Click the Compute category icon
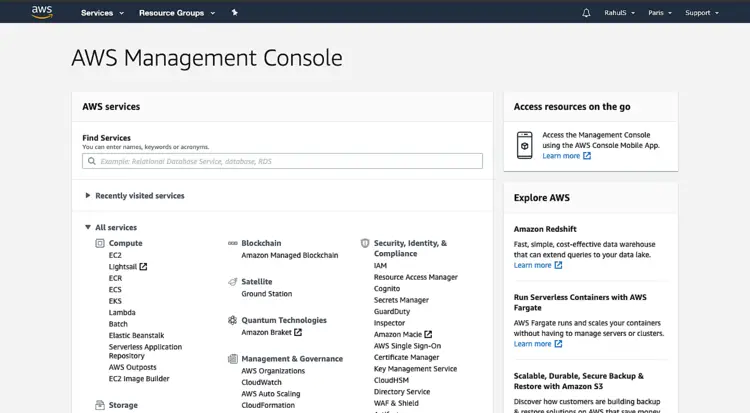The height and width of the screenshot is (413, 750). coord(99,243)
